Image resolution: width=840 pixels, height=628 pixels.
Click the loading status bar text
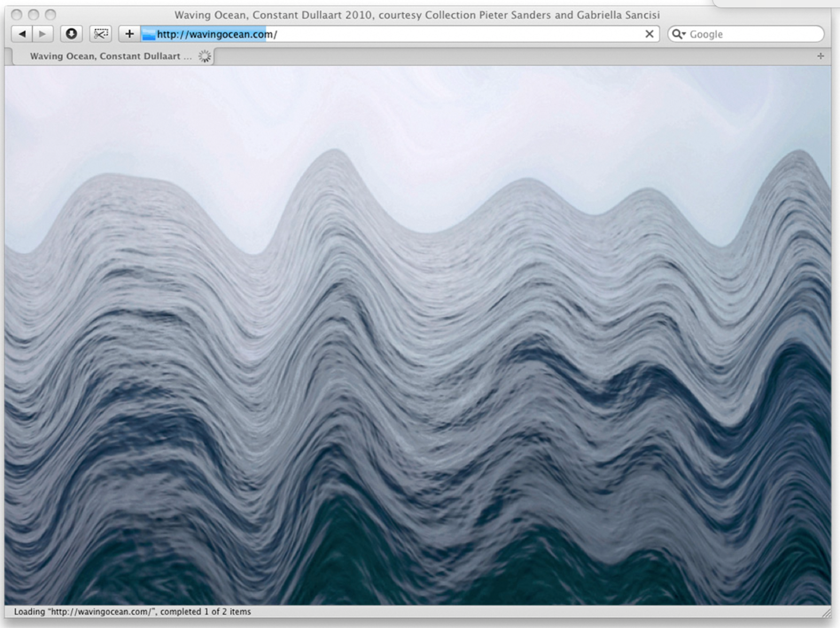point(133,611)
